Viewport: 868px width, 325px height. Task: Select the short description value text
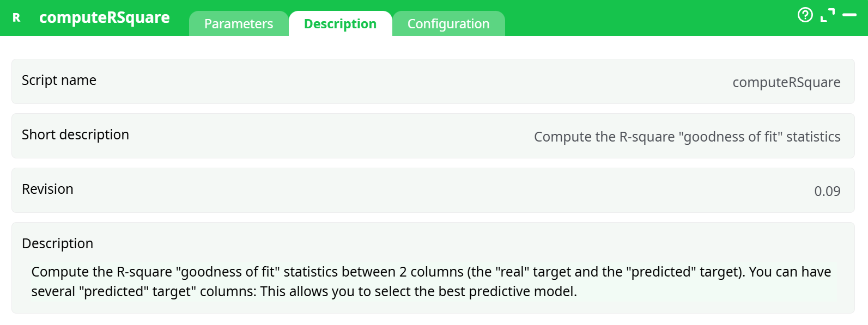tap(687, 137)
